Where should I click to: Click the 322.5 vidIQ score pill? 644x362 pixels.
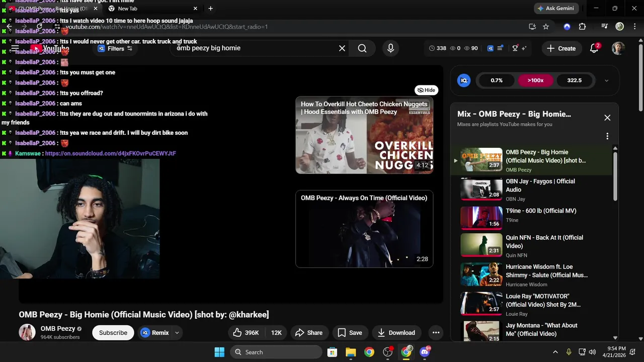574,80
